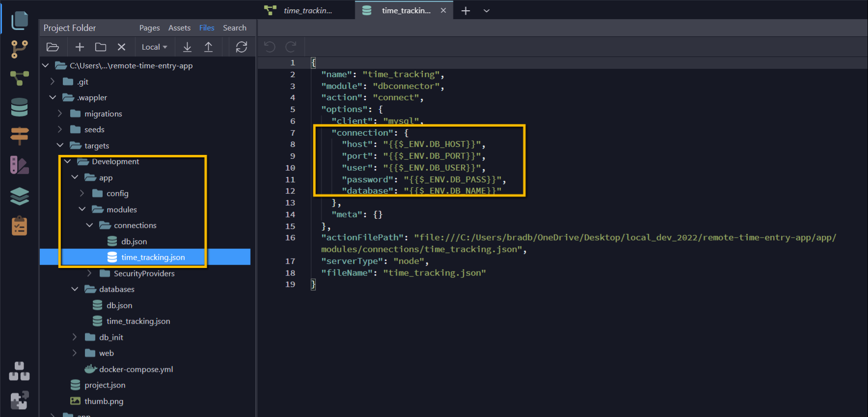Image resolution: width=868 pixels, height=417 pixels.
Task: Expand the config folder
Action: (82, 193)
